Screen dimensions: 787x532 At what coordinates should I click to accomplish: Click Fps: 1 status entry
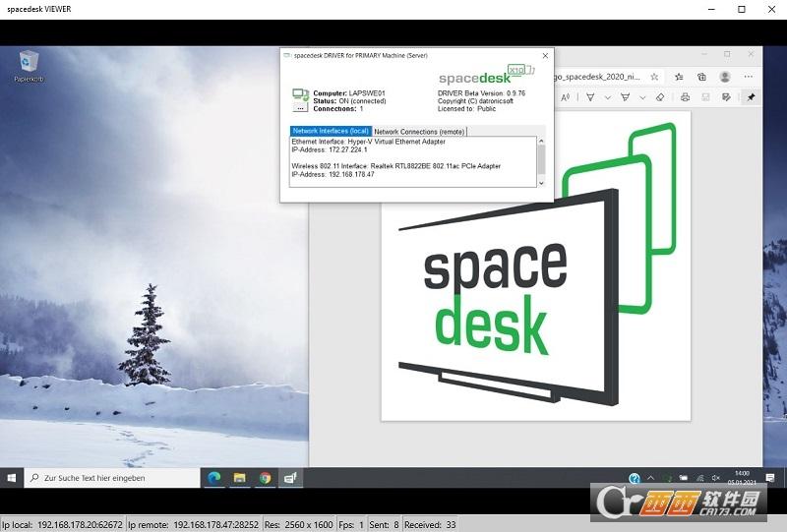[351, 524]
